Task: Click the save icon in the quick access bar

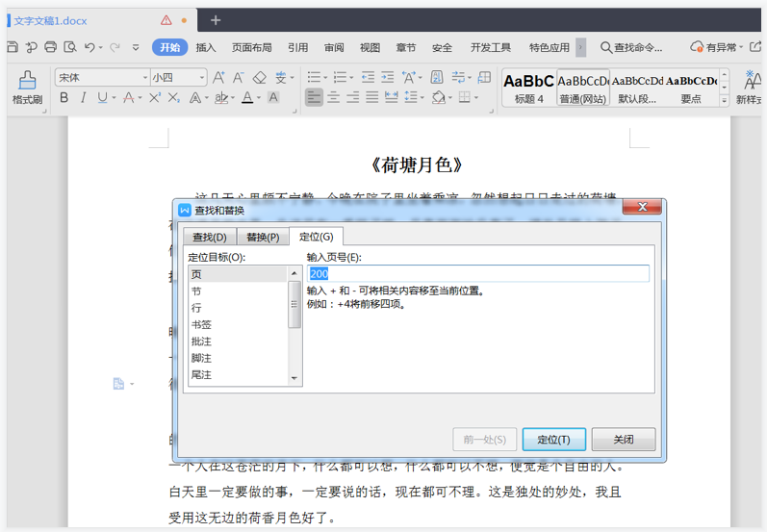Action: 13,47
